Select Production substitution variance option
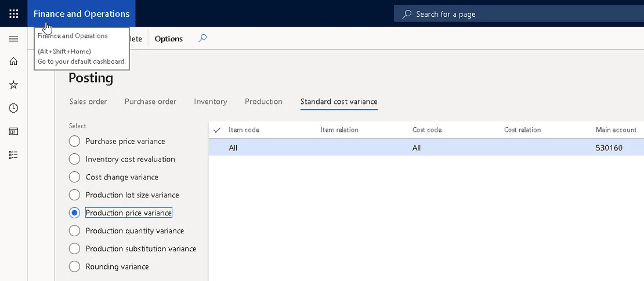 pos(74,248)
